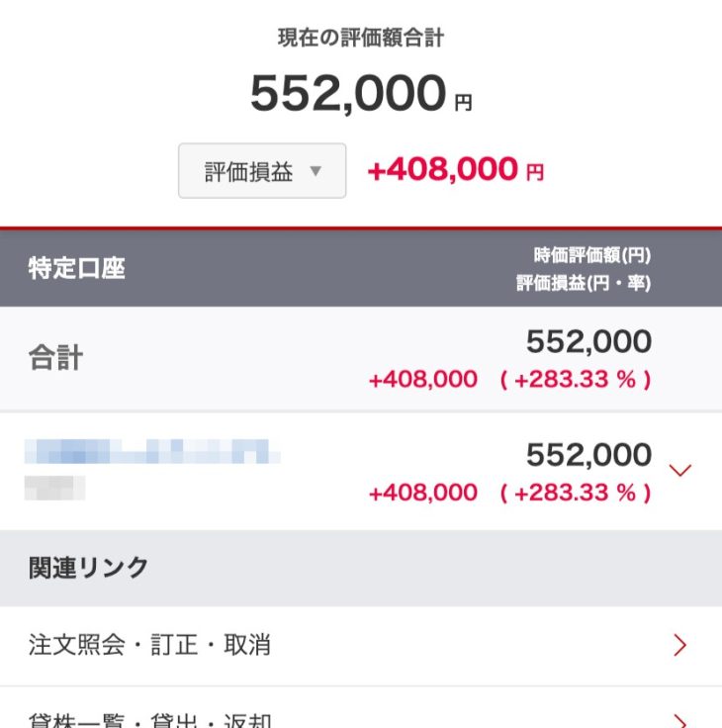Click the 合計 row label
This screenshot has height=728, width=722.
[55, 358]
